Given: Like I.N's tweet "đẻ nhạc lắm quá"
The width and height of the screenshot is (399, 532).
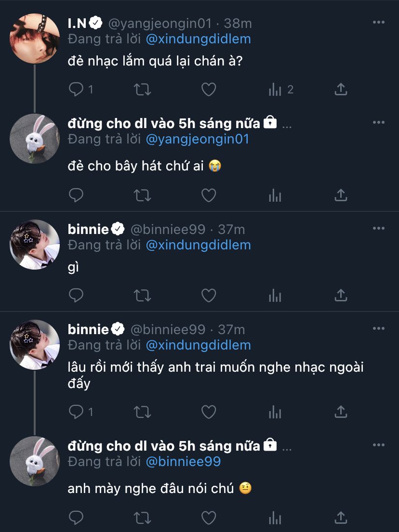Looking at the screenshot, I should click(208, 89).
